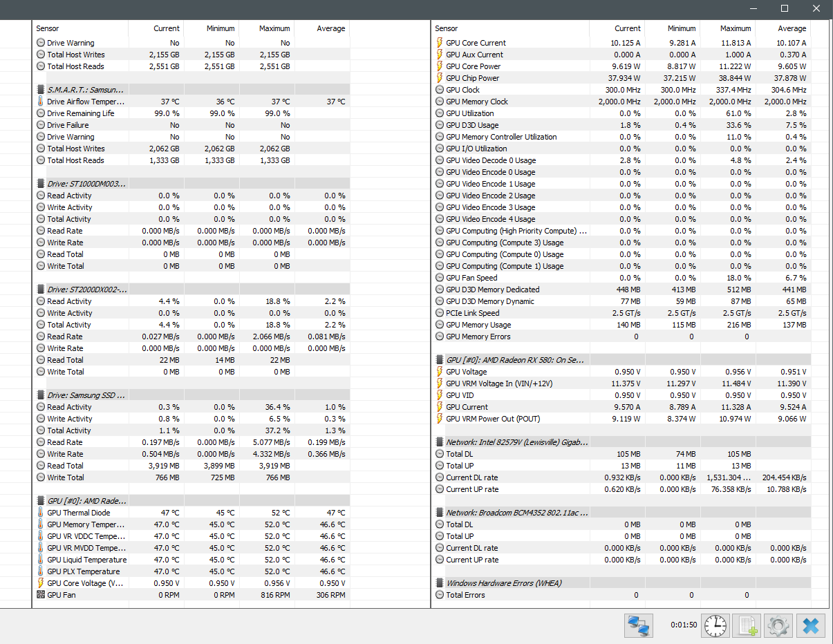Image resolution: width=833 pixels, height=644 pixels.
Task: Select the GPU Aux Current row
Action: [621, 55]
